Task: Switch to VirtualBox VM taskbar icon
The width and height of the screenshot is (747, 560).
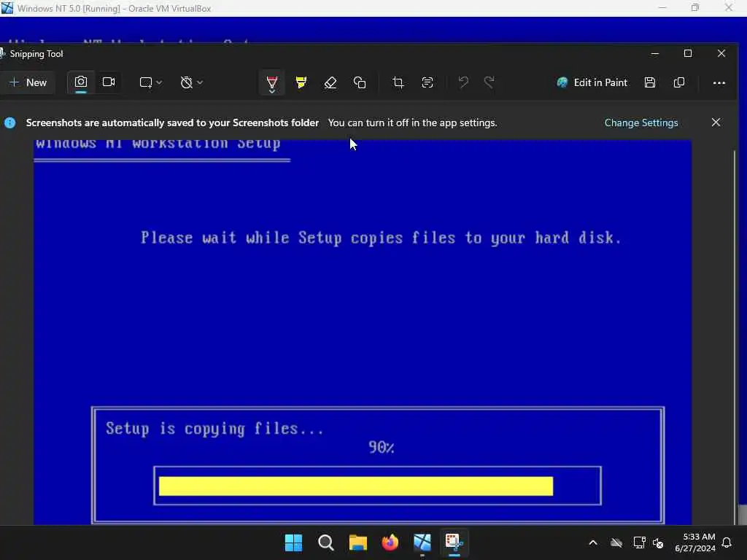Action: click(x=422, y=542)
